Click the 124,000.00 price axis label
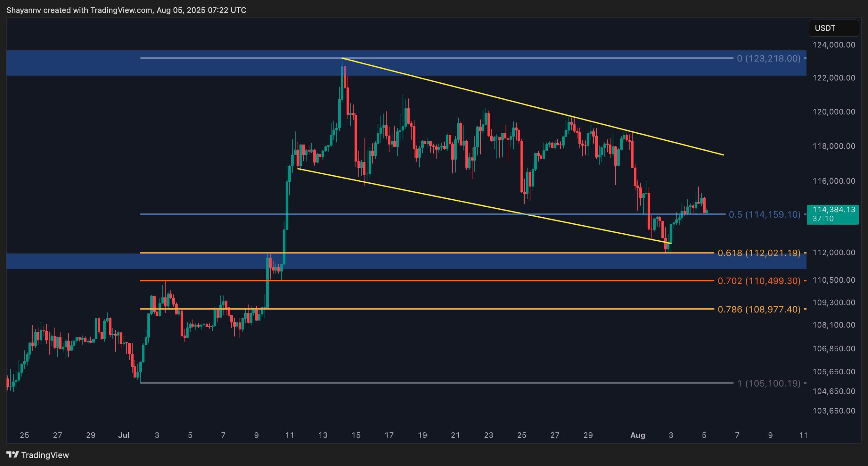This screenshot has height=466, width=868. coord(834,45)
